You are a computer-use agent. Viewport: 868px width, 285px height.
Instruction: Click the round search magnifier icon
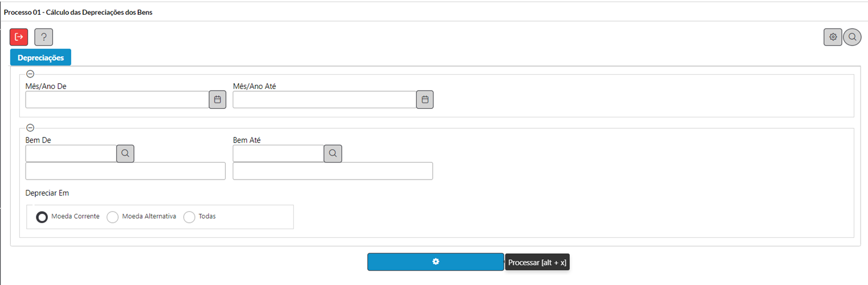tap(852, 37)
